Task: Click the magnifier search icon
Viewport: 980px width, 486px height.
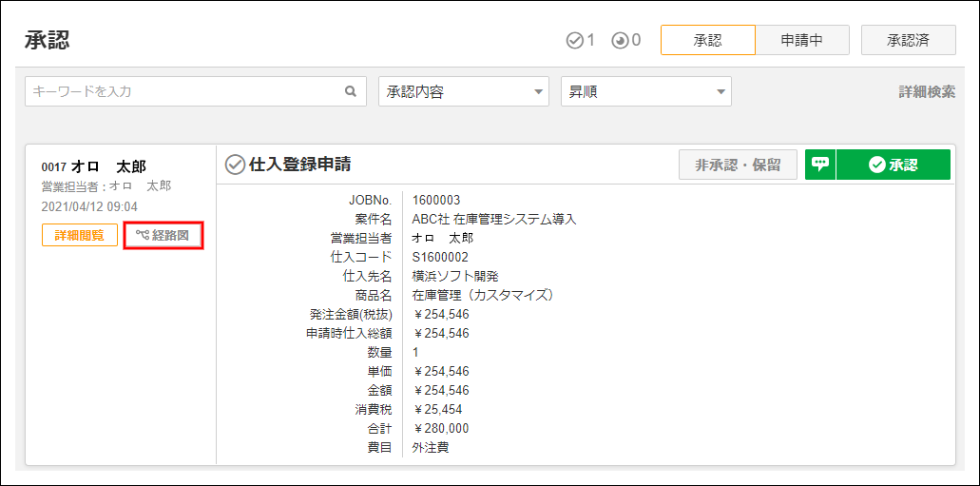Action: click(x=351, y=92)
